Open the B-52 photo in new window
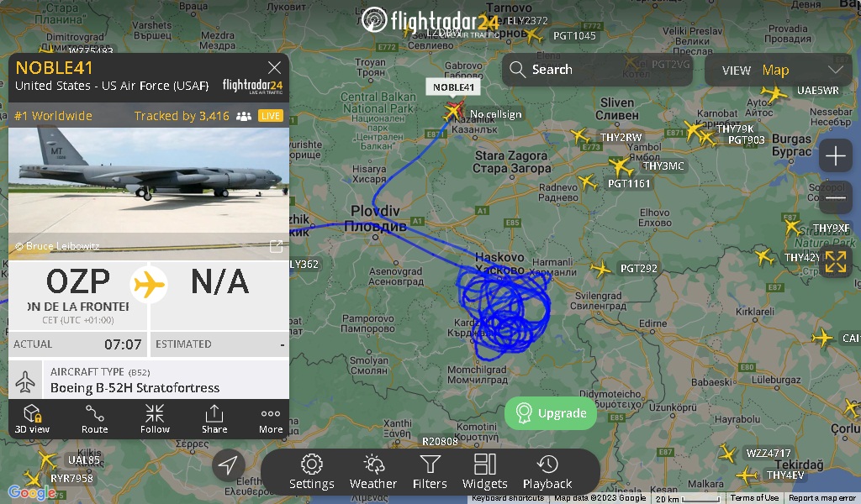Image resolution: width=861 pixels, height=504 pixels. 276,246
